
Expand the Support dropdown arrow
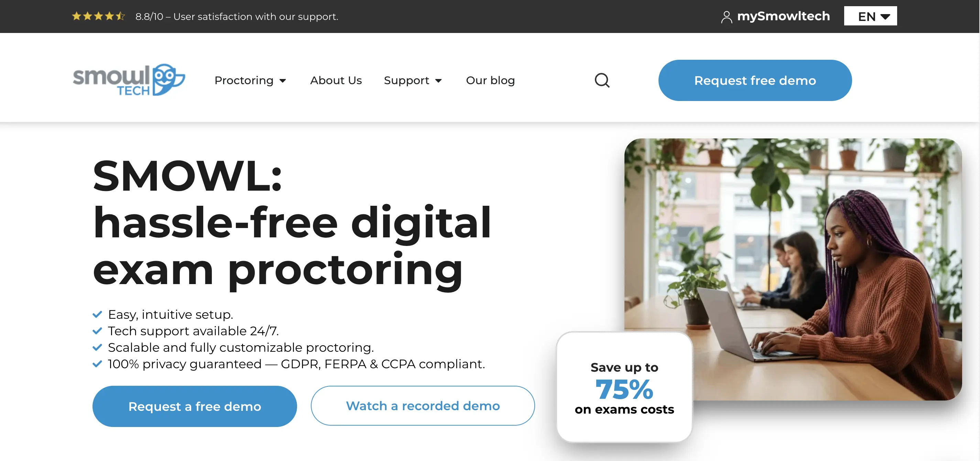coord(438,81)
